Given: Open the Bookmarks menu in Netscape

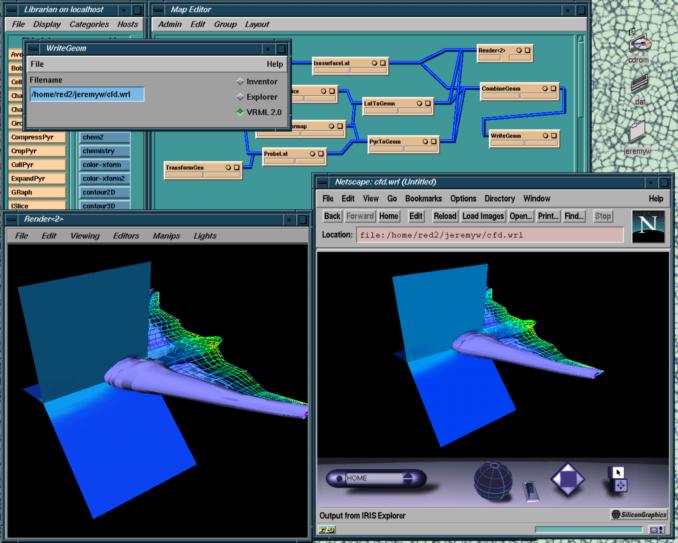Looking at the screenshot, I should coord(425,199).
